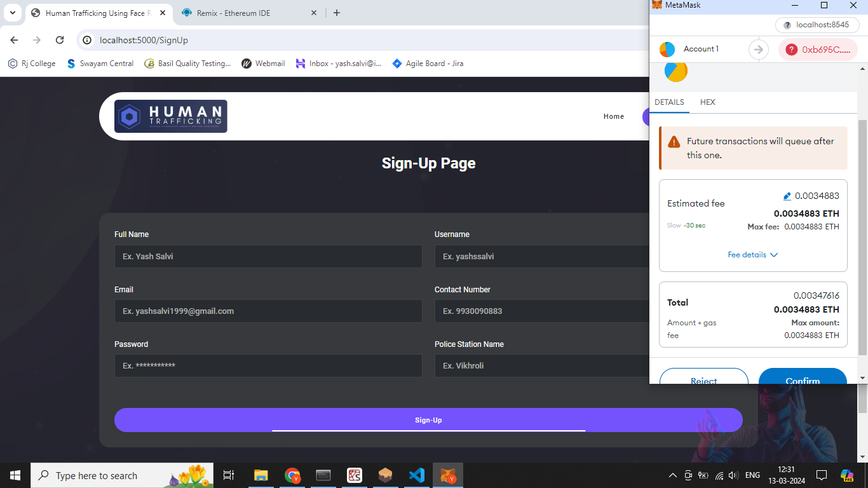Show hidden system tray icons

click(x=672, y=475)
